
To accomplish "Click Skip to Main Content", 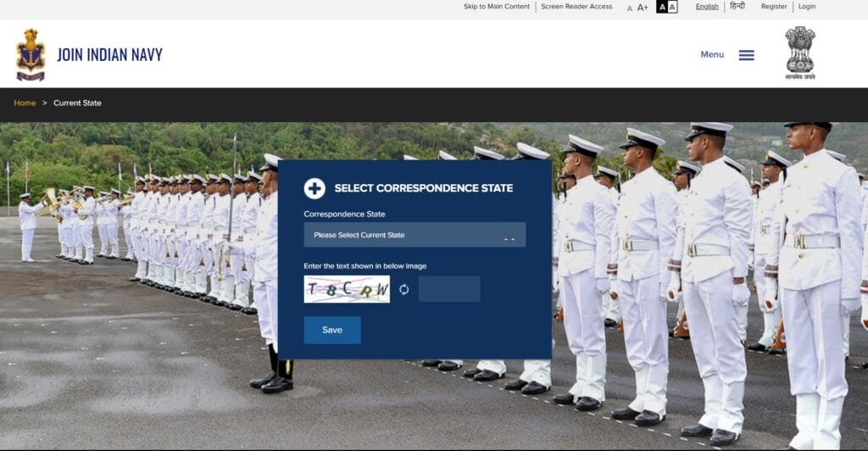I will tap(497, 7).
